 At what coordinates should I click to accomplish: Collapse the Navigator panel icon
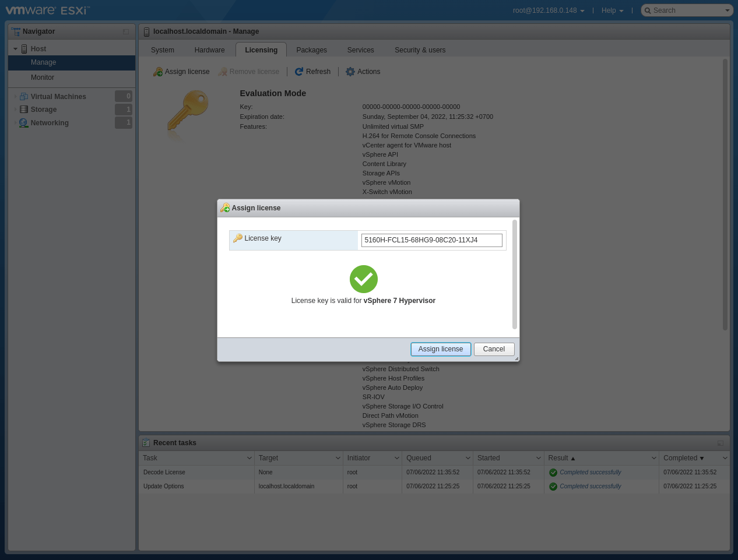pos(126,31)
